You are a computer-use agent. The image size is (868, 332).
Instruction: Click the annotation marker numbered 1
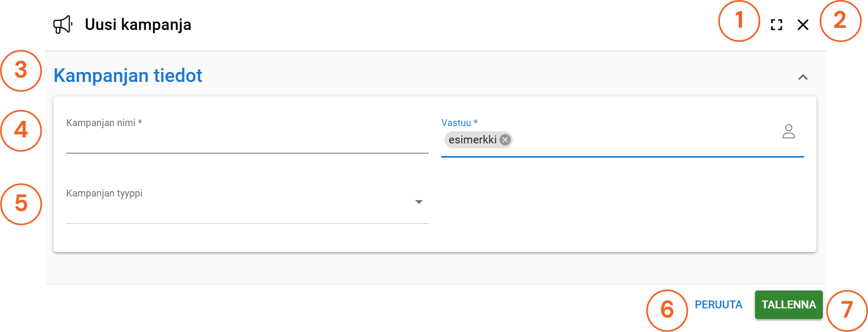tap(739, 21)
